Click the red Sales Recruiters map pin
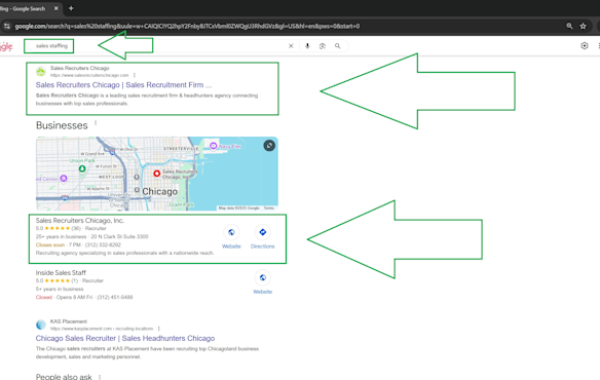 click(157, 173)
